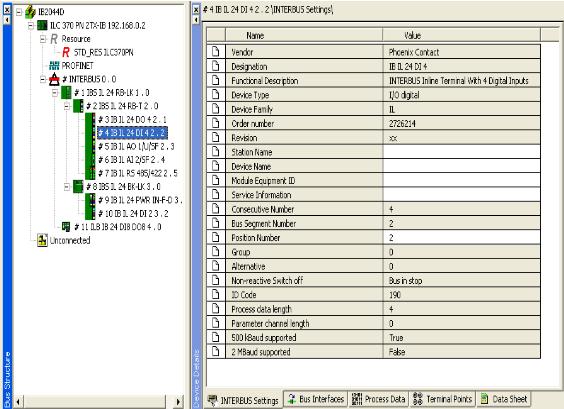Click the gray Resource R icon
The height and width of the screenshot is (409, 564).
54,39
